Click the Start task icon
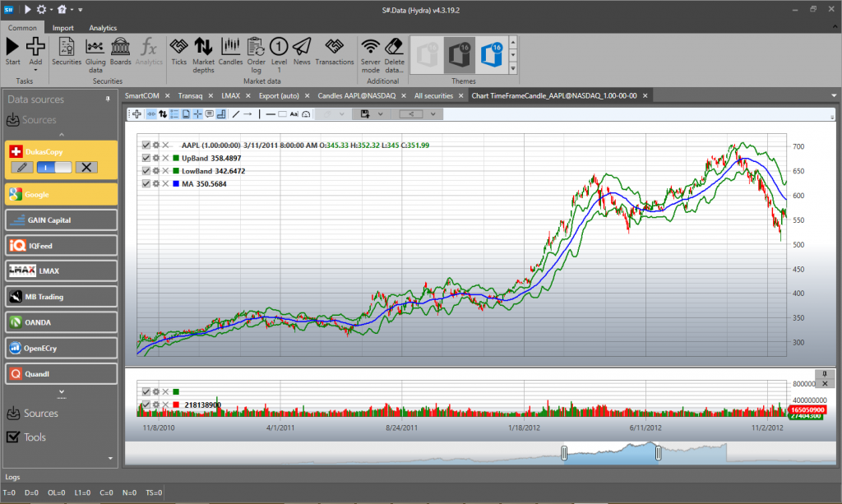 12,51
